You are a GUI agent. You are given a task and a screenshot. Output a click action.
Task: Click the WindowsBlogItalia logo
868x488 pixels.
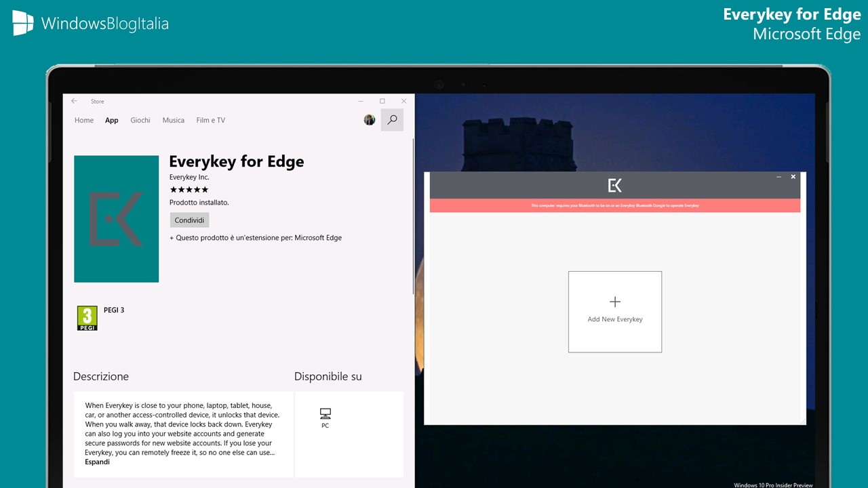pyautogui.click(x=90, y=24)
